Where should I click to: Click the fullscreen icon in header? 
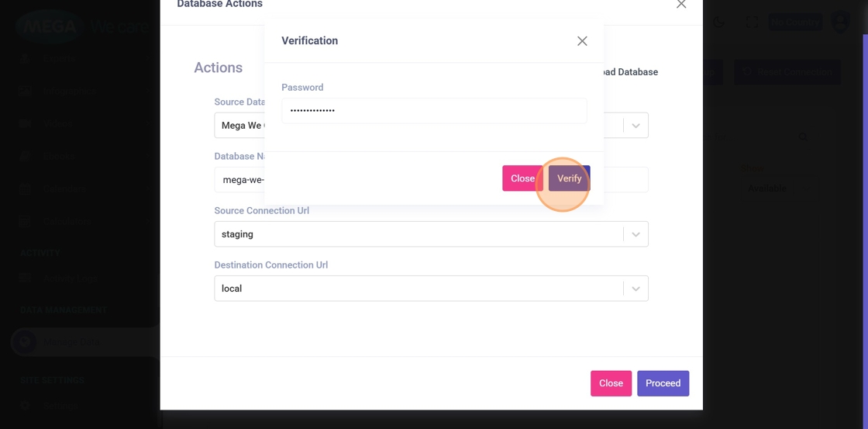click(x=752, y=22)
